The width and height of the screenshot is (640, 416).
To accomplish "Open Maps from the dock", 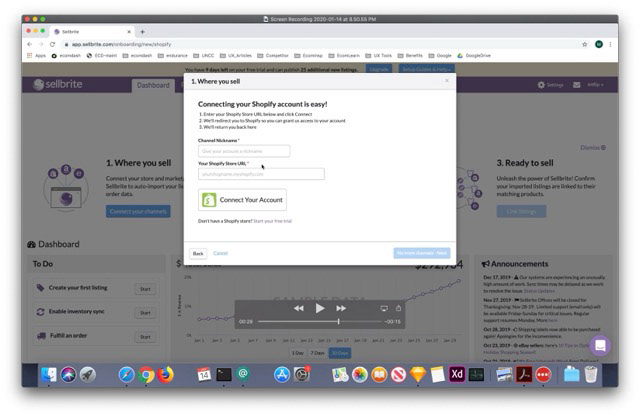I will click(x=340, y=374).
